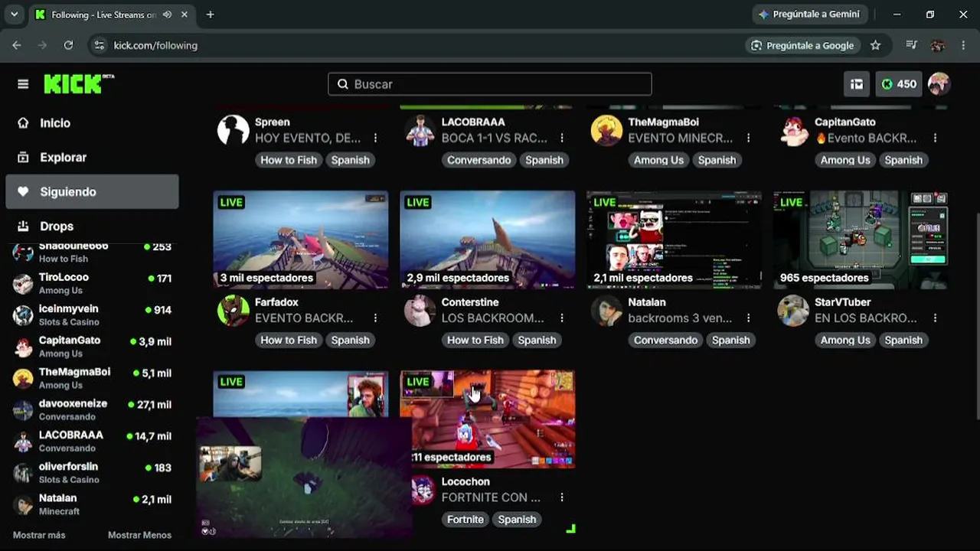The width and height of the screenshot is (980, 551).
Task: Open oliverforslin in sidebar channel list
Action: tap(92, 473)
